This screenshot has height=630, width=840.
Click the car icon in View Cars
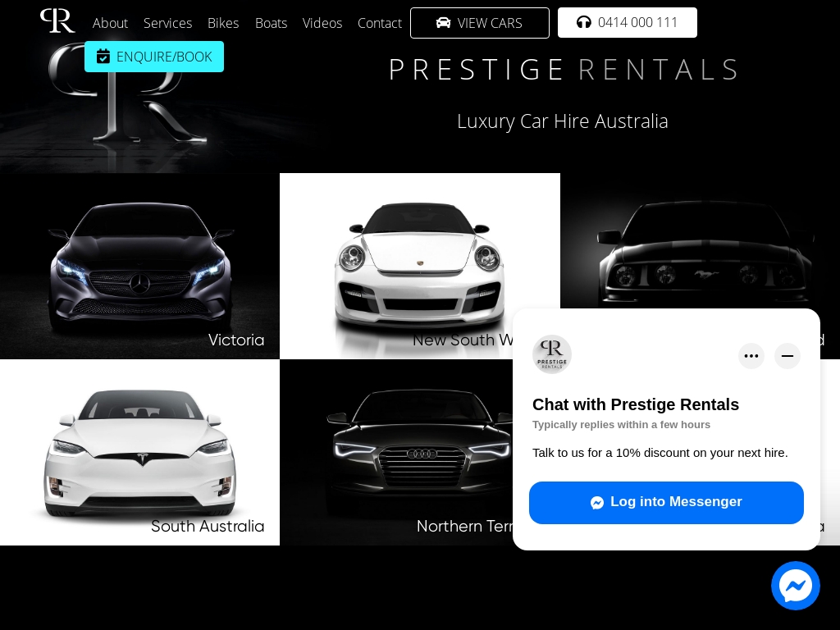click(x=443, y=22)
